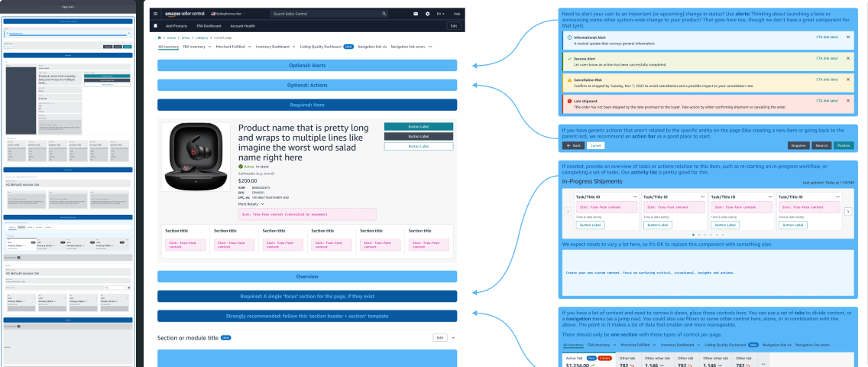The image size is (868, 367).
Task: Click the Back button in the action bar
Action: click(x=572, y=145)
